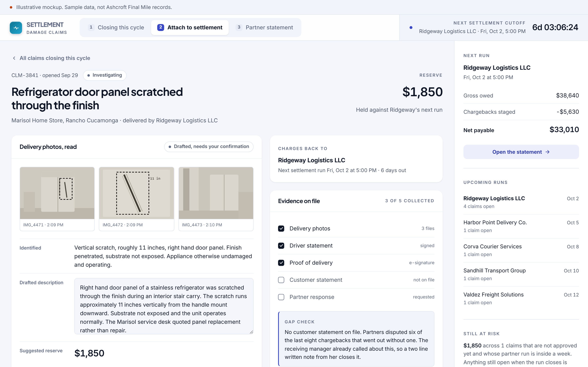The height and width of the screenshot is (367, 588).
Task: Click into the Drafted description text box
Action: 164,306
